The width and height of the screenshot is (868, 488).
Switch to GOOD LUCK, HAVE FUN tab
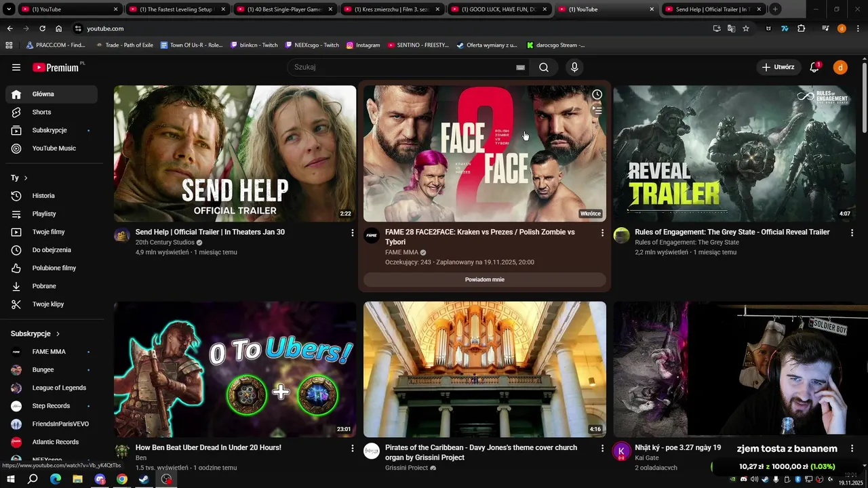tap(499, 9)
